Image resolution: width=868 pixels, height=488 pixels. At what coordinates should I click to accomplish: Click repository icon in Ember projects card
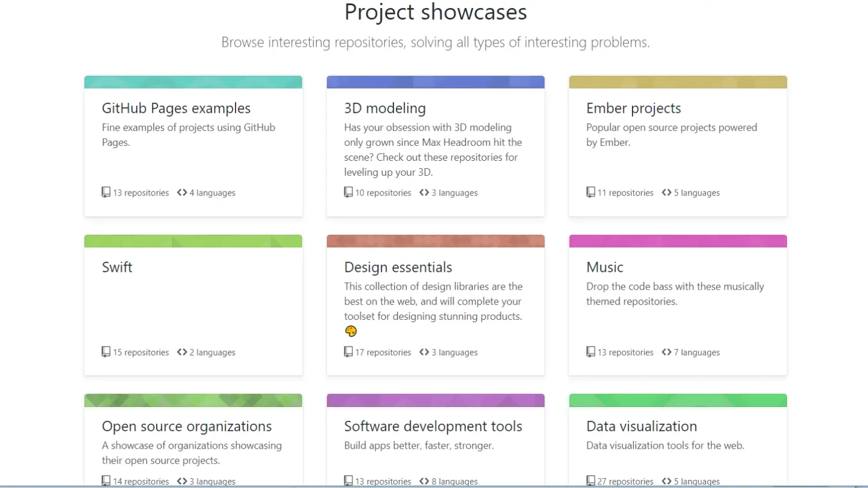591,193
